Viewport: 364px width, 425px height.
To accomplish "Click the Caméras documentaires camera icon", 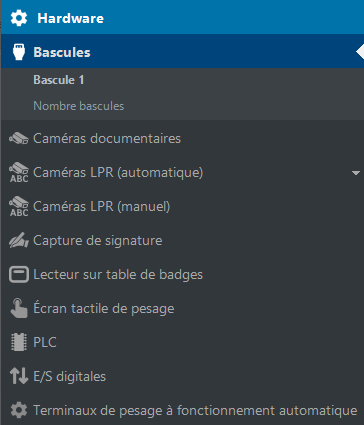I will (x=19, y=138).
